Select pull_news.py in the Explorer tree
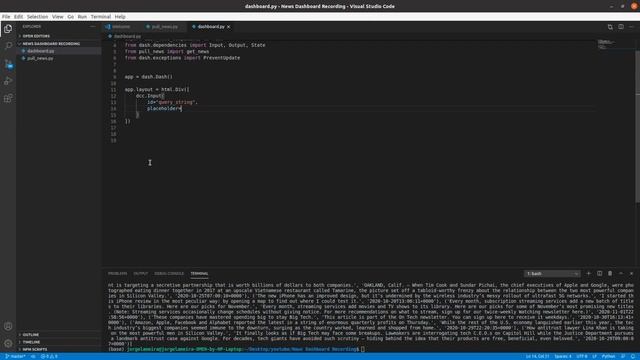 [x=58, y=58]
